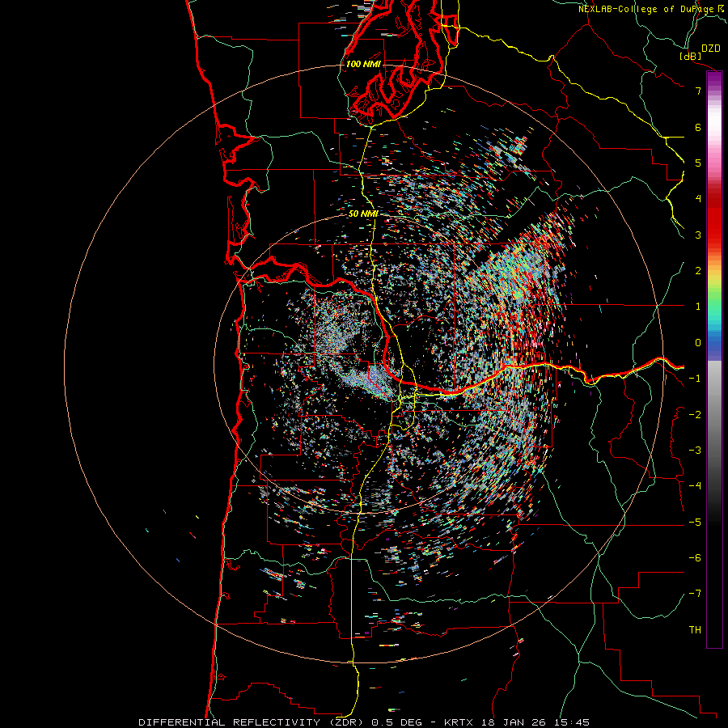The height and width of the screenshot is (728, 728).
Task: Click the '6' value on color scale
Action: coord(698,127)
